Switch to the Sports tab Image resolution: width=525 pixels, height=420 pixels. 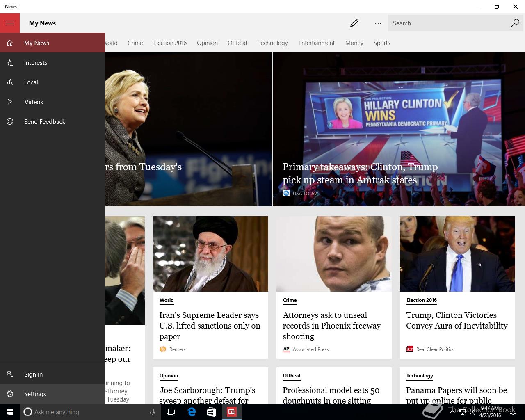382,43
